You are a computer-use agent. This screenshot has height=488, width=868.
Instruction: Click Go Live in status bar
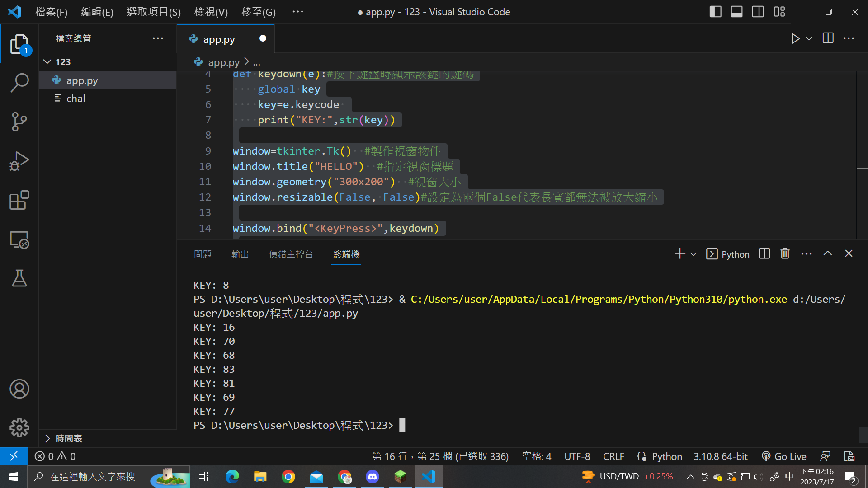point(784,456)
